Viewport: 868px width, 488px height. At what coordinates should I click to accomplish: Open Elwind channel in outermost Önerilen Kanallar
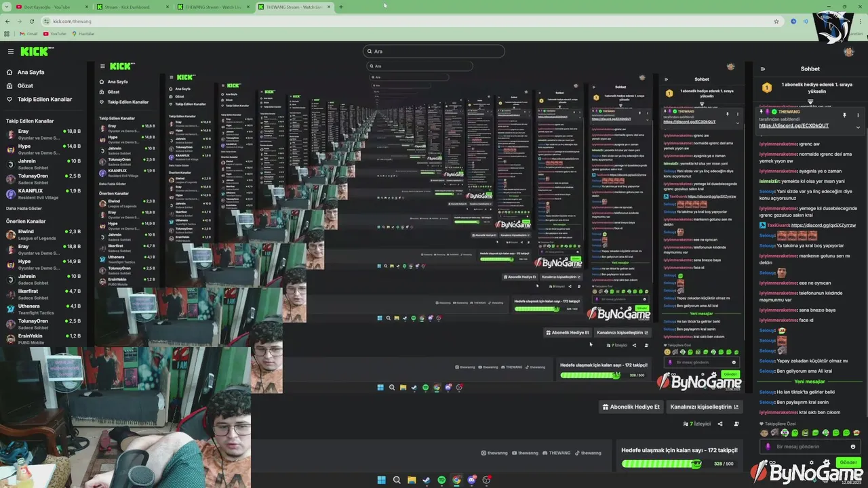(43, 235)
